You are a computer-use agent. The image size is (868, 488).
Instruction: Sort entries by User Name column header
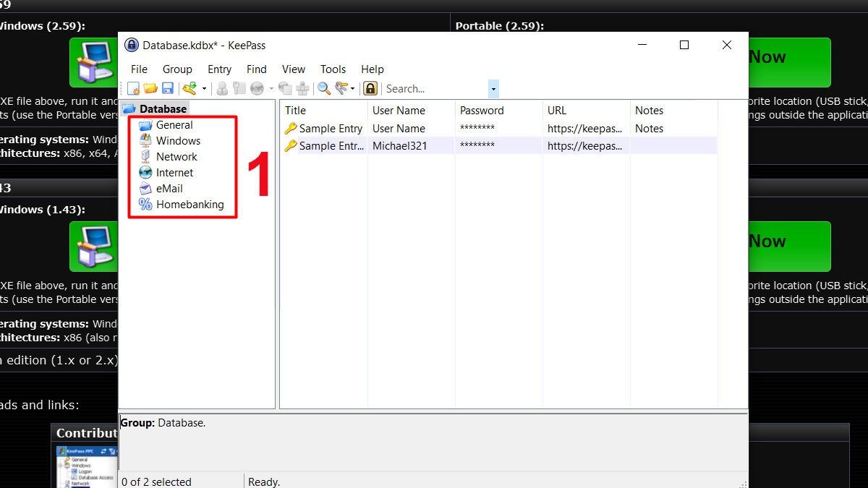(x=412, y=111)
